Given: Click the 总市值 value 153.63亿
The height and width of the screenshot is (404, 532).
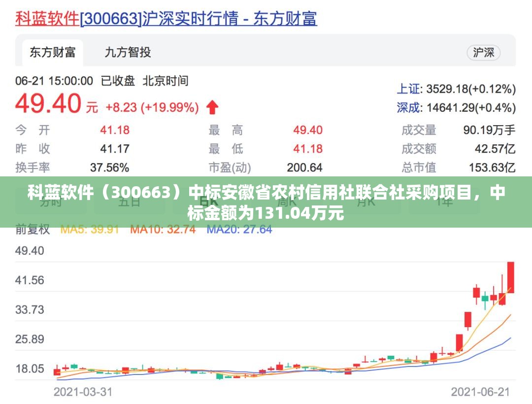Looking at the screenshot, I should click(x=492, y=168).
